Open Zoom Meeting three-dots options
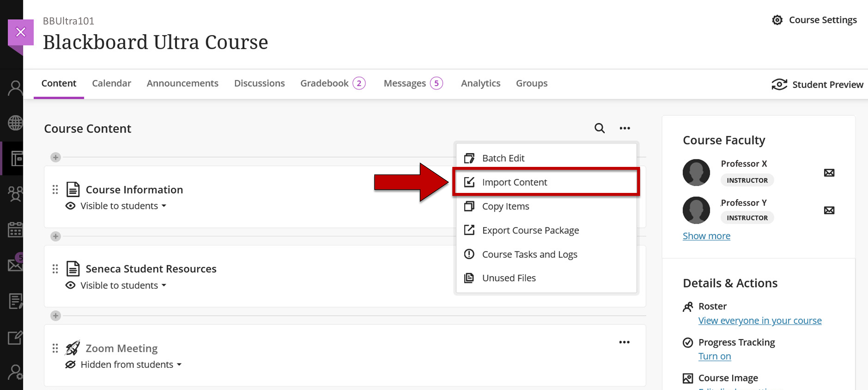Viewport: 868px width, 390px height. click(624, 342)
